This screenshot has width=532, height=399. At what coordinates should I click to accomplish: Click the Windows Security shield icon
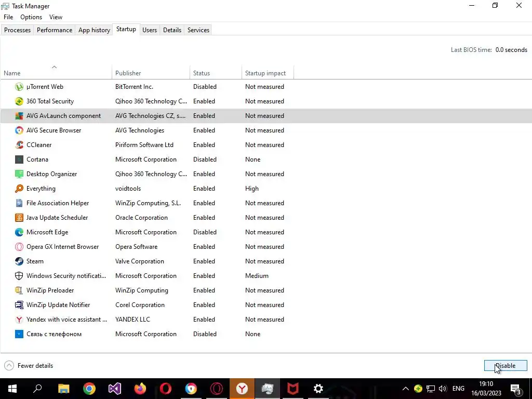(19, 276)
